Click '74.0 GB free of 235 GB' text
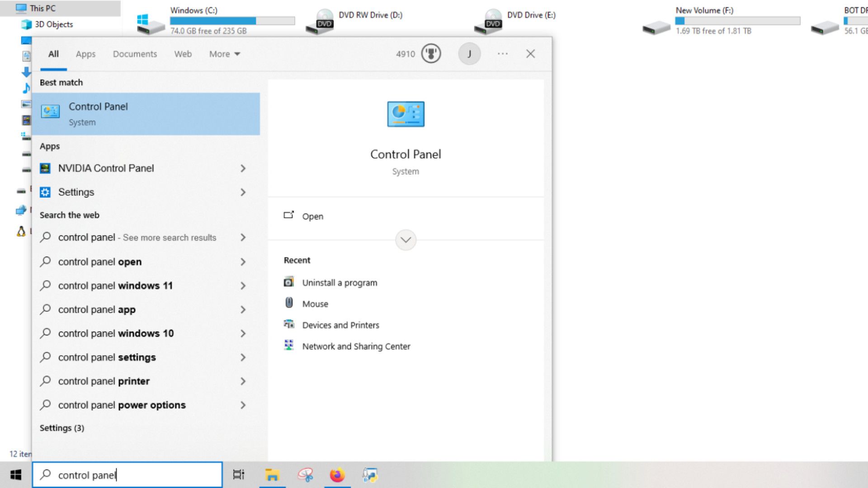Image resolution: width=868 pixels, height=488 pixels. (x=208, y=31)
